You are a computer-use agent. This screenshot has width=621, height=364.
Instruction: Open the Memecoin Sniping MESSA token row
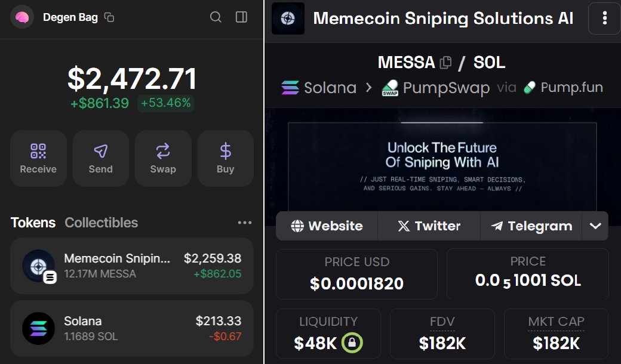click(x=132, y=266)
